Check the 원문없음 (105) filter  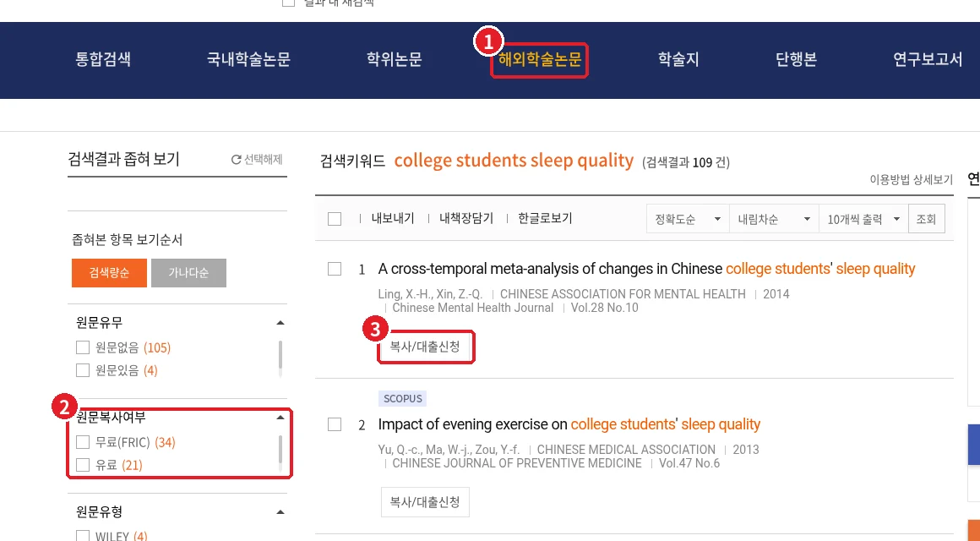83,347
